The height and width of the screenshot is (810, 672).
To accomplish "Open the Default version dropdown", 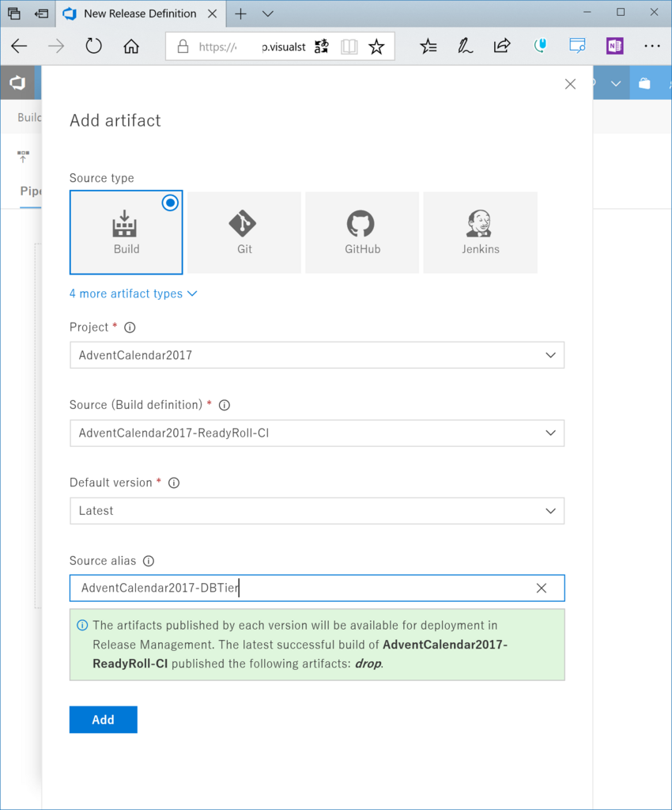I will click(x=317, y=511).
